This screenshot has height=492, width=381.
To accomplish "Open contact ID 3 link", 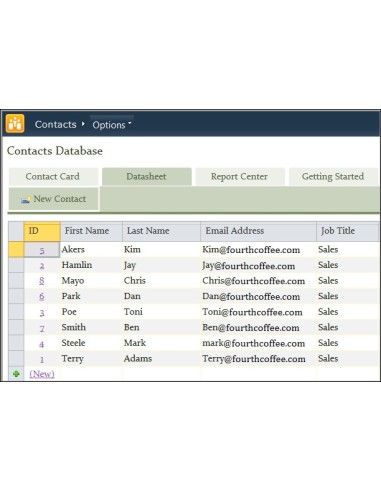I will tap(42, 312).
